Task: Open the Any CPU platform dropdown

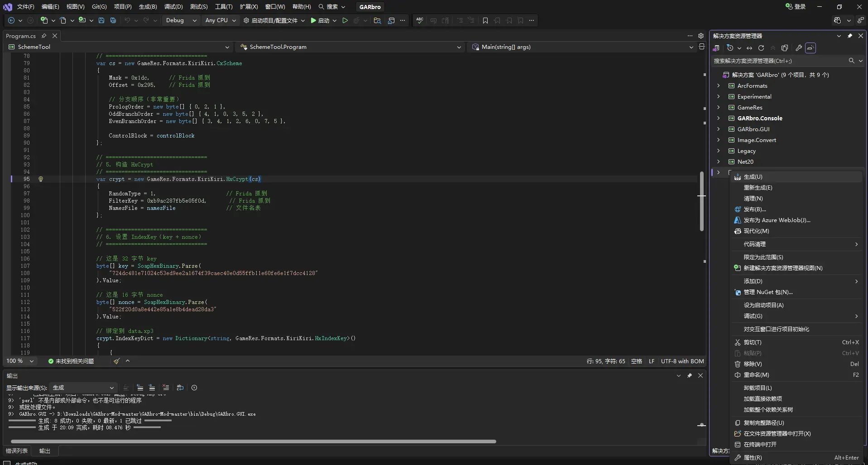Action: (220, 20)
